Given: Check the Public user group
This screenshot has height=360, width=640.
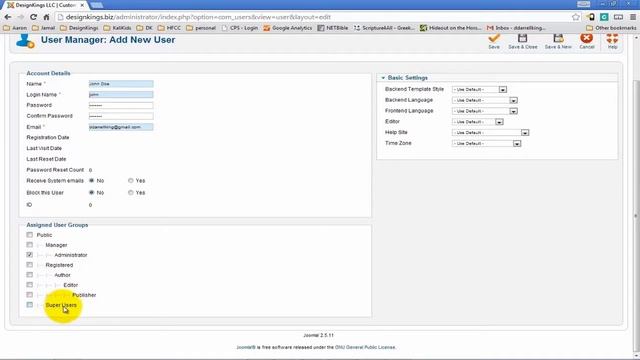Looking at the screenshot, I should pos(29,235).
